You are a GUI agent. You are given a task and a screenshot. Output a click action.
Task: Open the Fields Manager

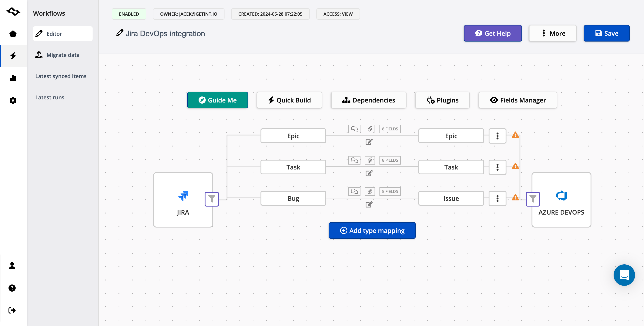click(x=518, y=100)
